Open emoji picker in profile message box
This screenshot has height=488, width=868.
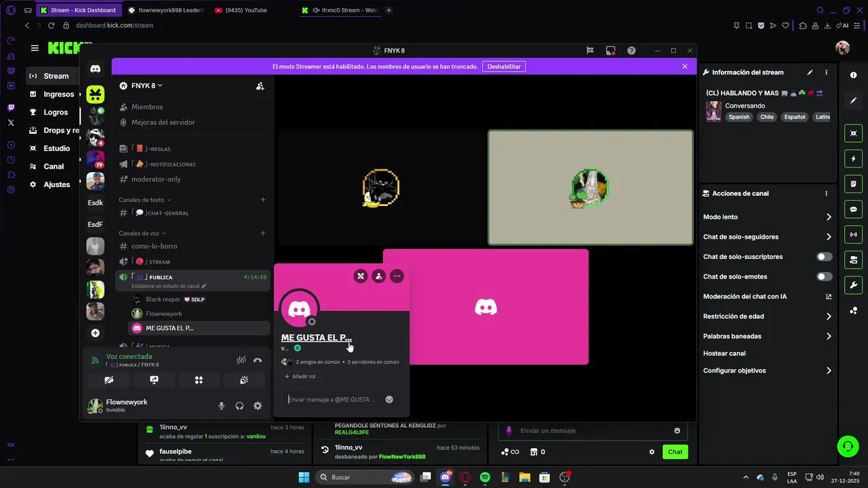(389, 399)
